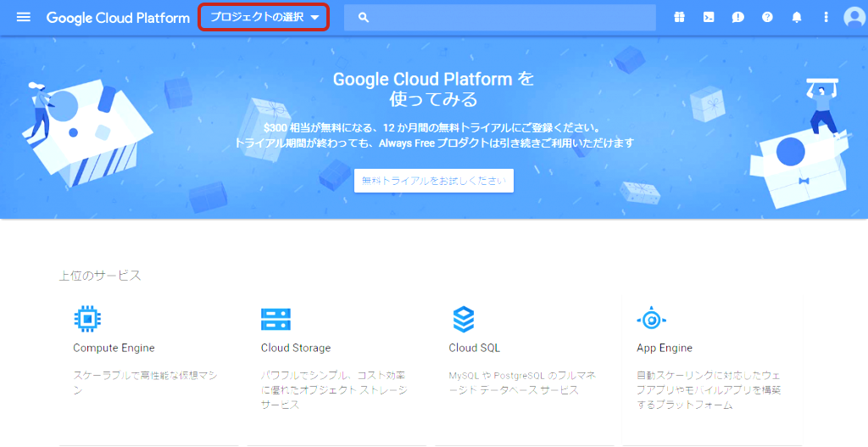Click the App Engine service icon
This screenshot has height=447, width=868.
(651, 319)
